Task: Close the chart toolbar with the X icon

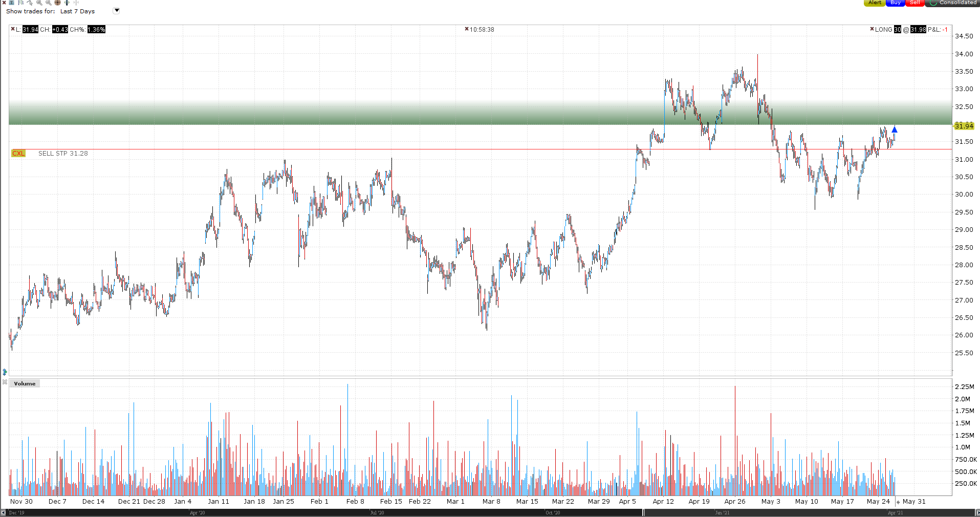Action: [x=4, y=3]
